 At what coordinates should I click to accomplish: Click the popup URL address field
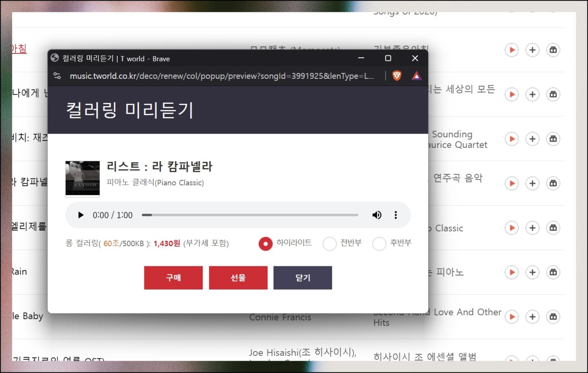click(x=222, y=76)
